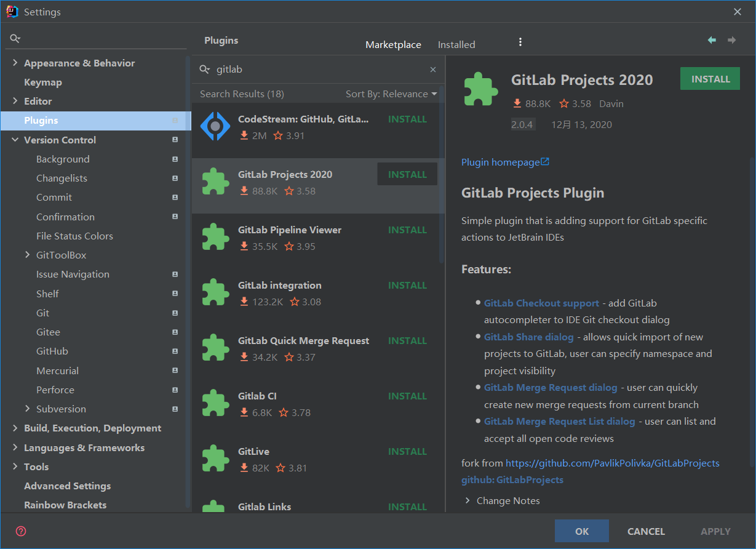Open the Sort By: Relevance dropdown
This screenshot has height=549, width=756.
(391, 94)
